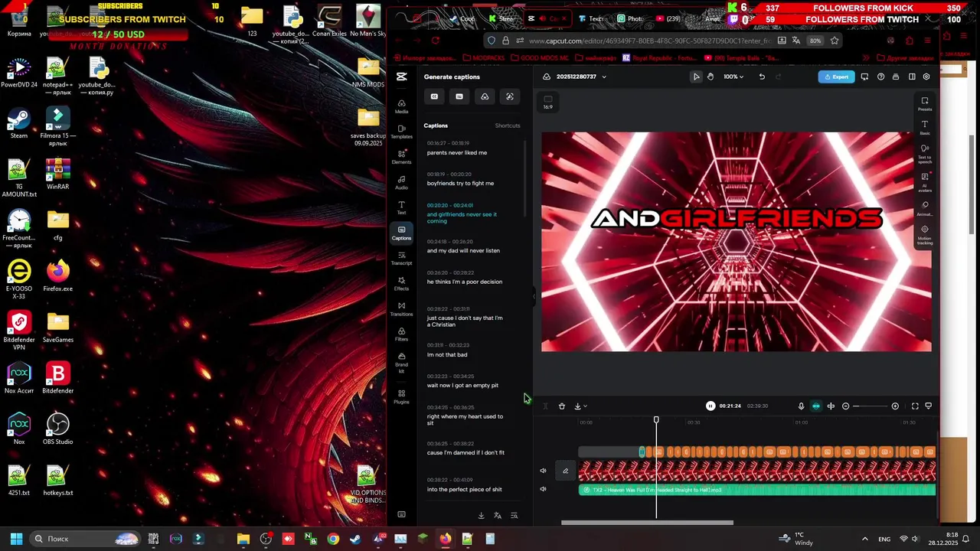Open Steam from desktop shortcut
Screen dimensions: 980x551
19,126
